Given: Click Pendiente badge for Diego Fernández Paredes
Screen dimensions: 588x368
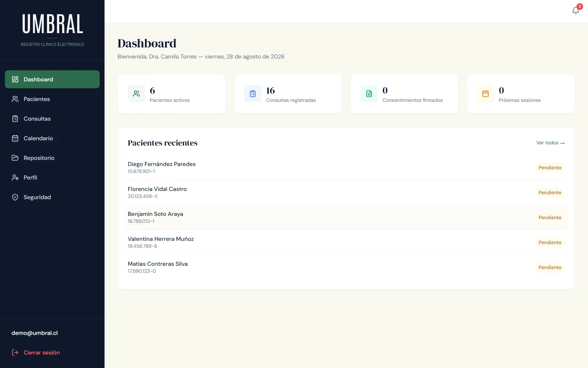Looking at the screenshot, I should pos(550,168).
